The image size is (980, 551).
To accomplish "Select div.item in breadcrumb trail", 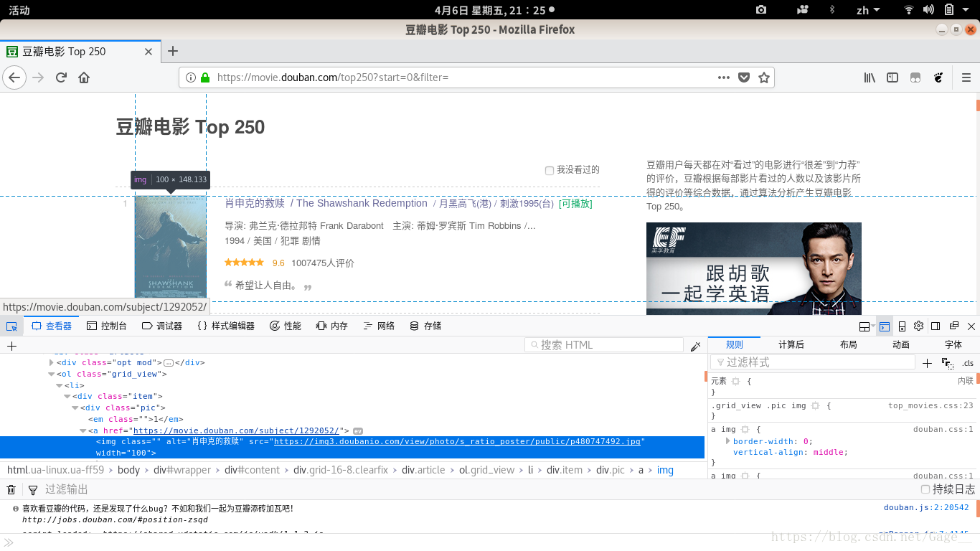I will pyautogui.click(x=564, y=471).
